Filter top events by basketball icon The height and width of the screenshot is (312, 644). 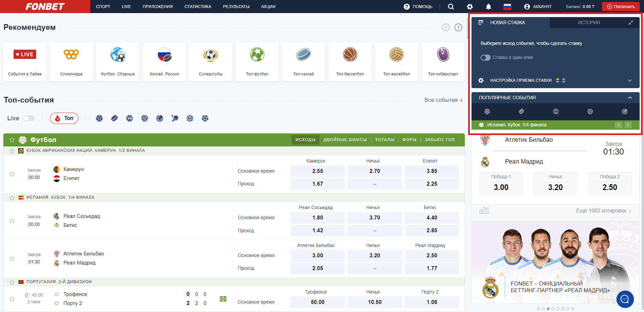click(130, 118)
